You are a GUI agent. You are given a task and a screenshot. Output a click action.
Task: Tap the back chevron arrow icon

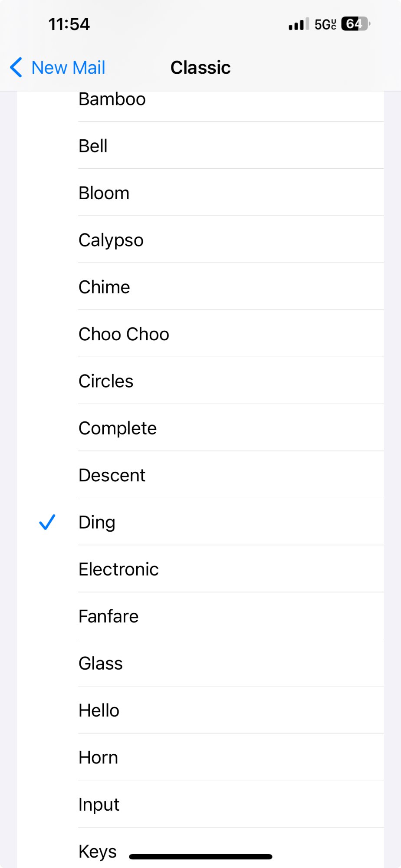point(16,67)
